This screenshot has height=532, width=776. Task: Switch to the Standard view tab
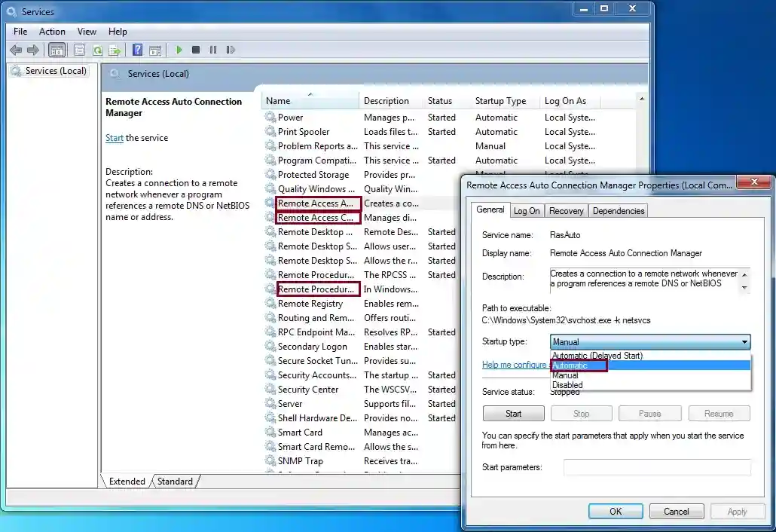175,481
